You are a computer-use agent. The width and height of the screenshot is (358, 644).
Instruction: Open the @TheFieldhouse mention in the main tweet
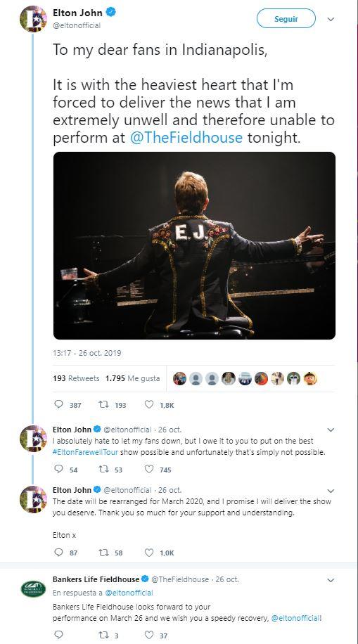point(186,137)
